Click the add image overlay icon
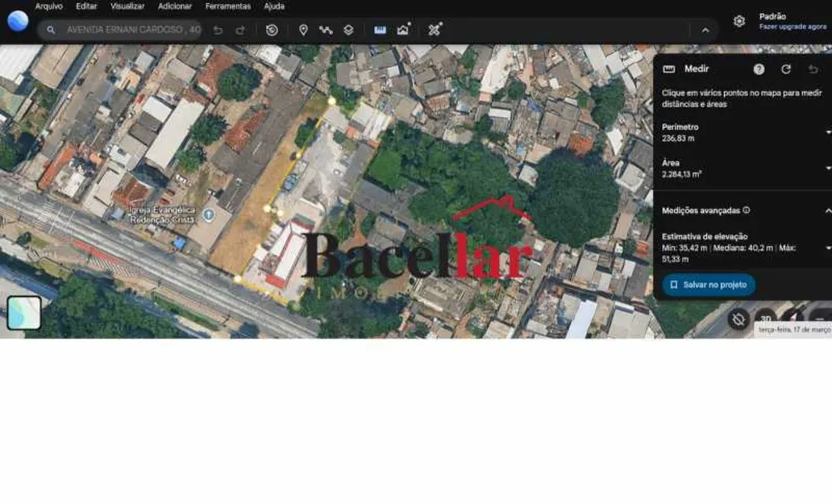 click(x=404, y=29)
